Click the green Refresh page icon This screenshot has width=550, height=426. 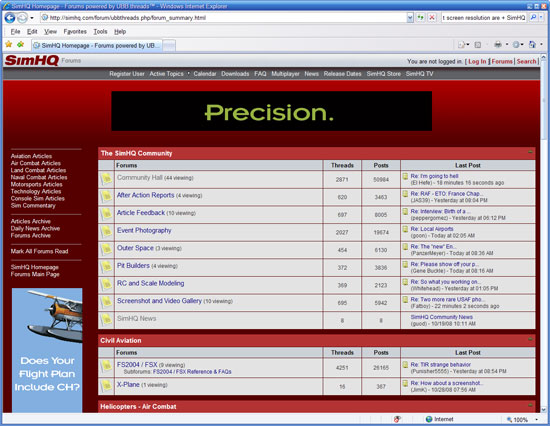(420, 18)
